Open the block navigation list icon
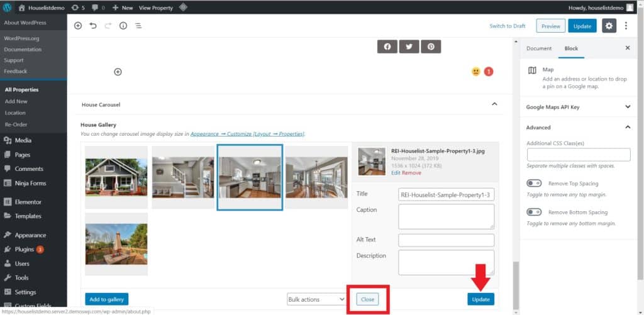Image resolution: width=644 pixels, height=315 pixels. [x=138, y=25]
